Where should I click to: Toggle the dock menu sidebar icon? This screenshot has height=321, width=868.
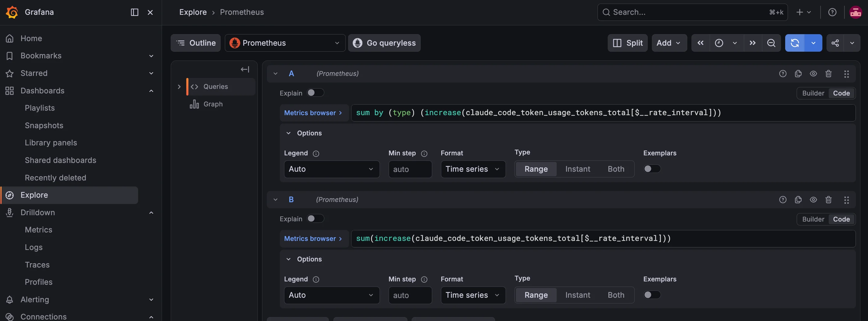(x=134, y=12)
